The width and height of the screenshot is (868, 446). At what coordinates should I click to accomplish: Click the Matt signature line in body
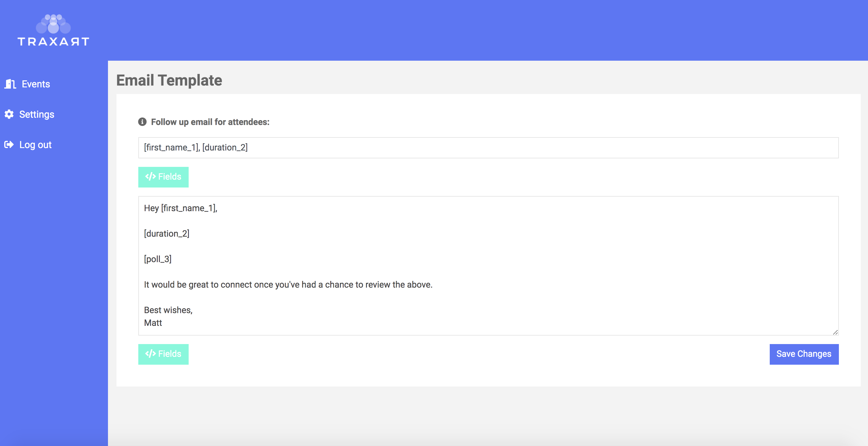(153, 323)
